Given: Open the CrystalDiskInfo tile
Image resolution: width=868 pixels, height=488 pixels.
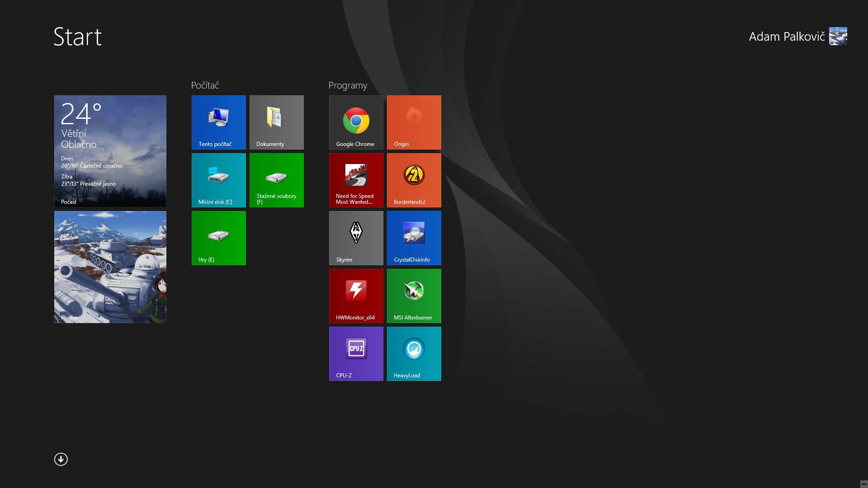Looking at the screenshot, I should tap(414, 238).
